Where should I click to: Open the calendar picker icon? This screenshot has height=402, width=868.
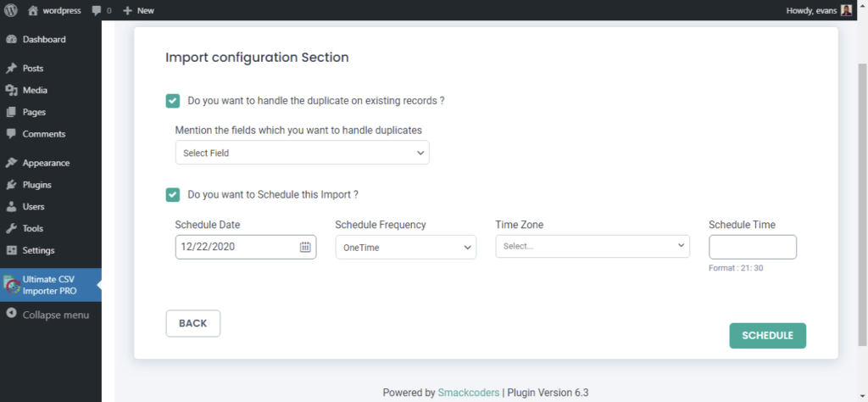[305, 247]
